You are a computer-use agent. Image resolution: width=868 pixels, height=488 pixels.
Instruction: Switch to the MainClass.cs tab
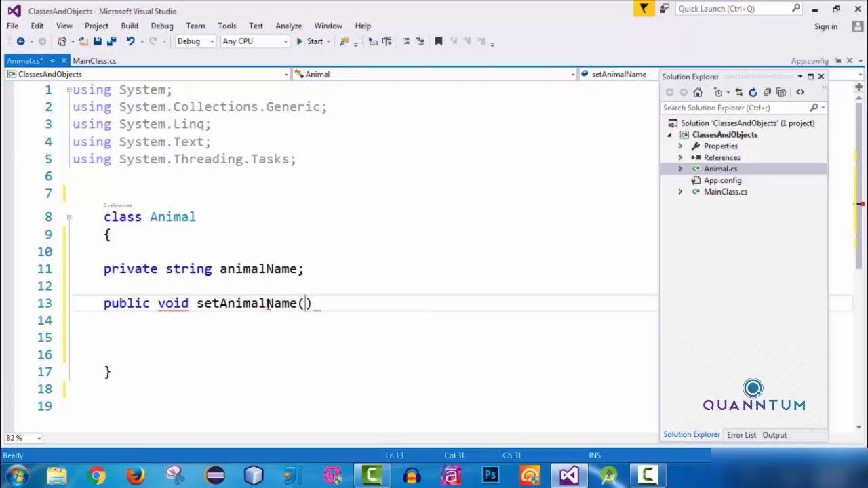[94, 61]
